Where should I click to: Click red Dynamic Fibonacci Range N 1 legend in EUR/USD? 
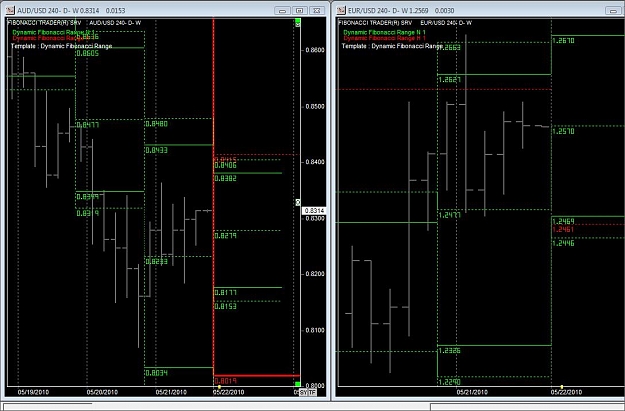pos(384,38)
